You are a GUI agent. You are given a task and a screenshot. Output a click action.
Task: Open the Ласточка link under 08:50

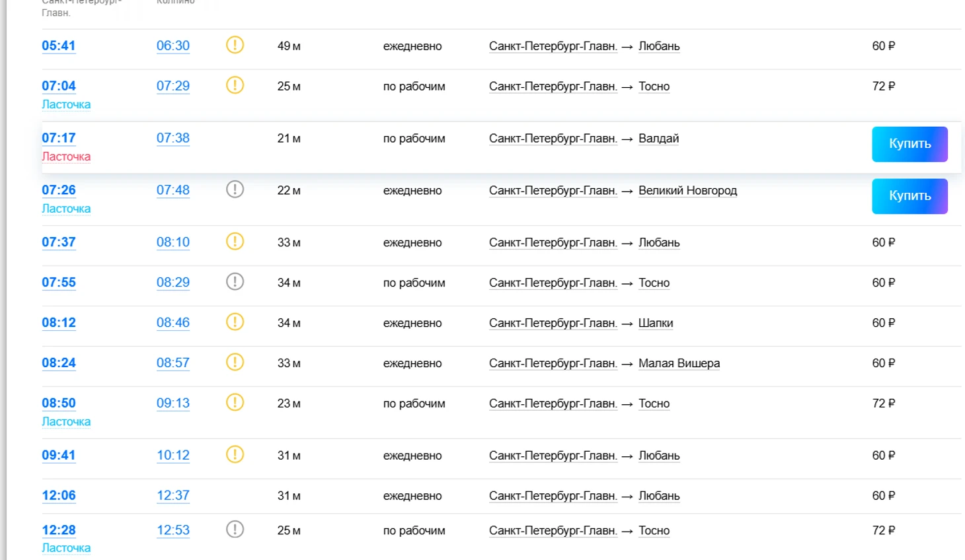pyautogui.click(x=66, y=421)
